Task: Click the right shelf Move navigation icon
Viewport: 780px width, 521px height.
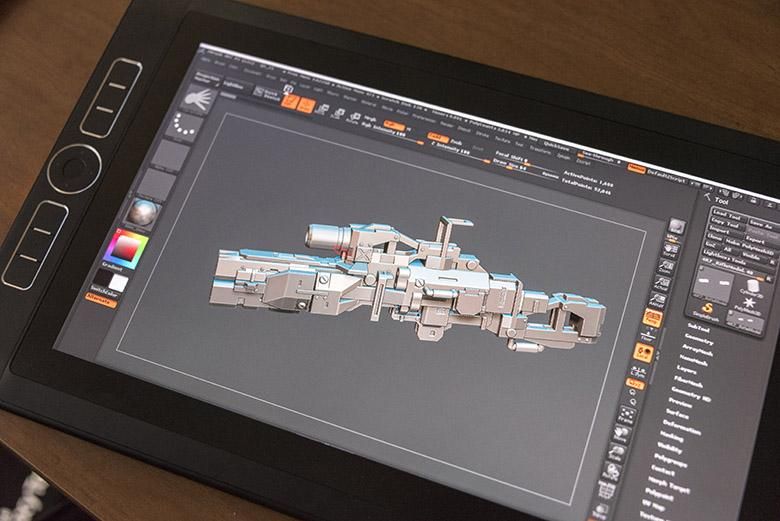Action: [621, 433]
